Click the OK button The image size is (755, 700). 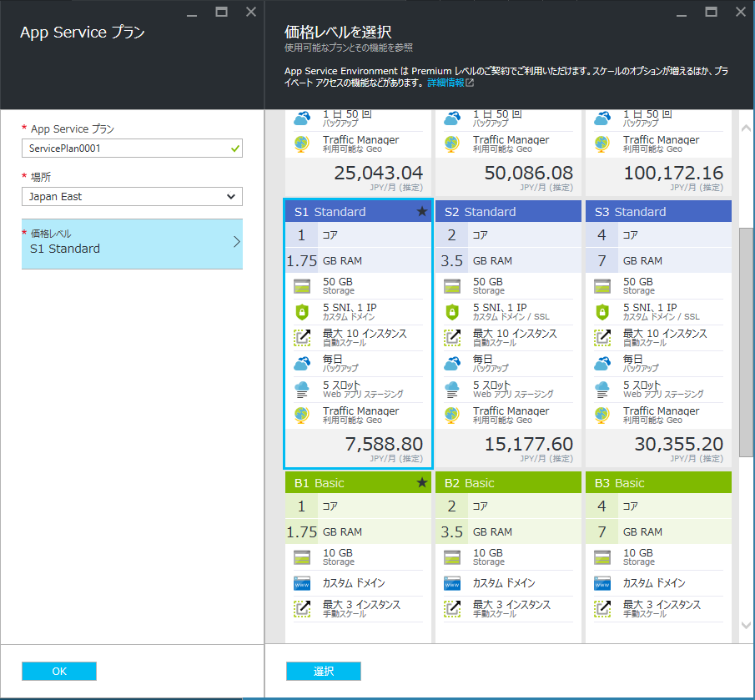(59, 671)
